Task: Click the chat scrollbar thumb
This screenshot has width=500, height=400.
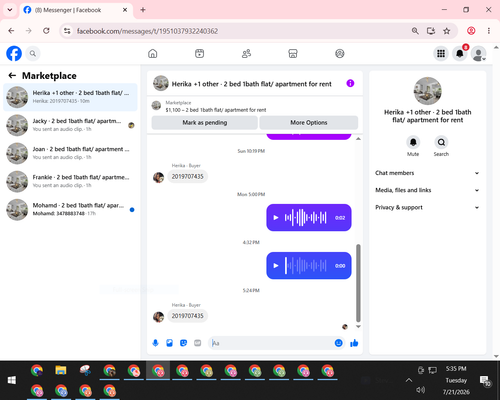Action: pyautogui.click(x=358, y=283)
